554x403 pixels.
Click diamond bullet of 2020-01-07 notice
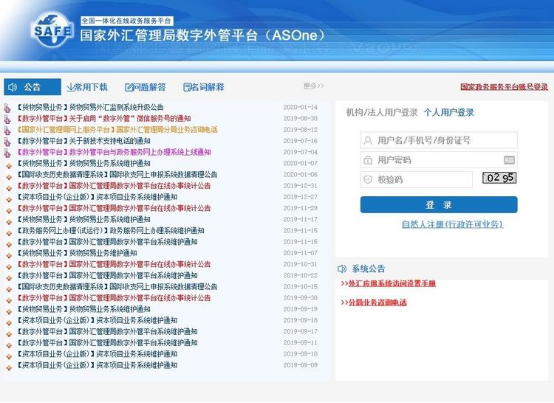point(9,166)
